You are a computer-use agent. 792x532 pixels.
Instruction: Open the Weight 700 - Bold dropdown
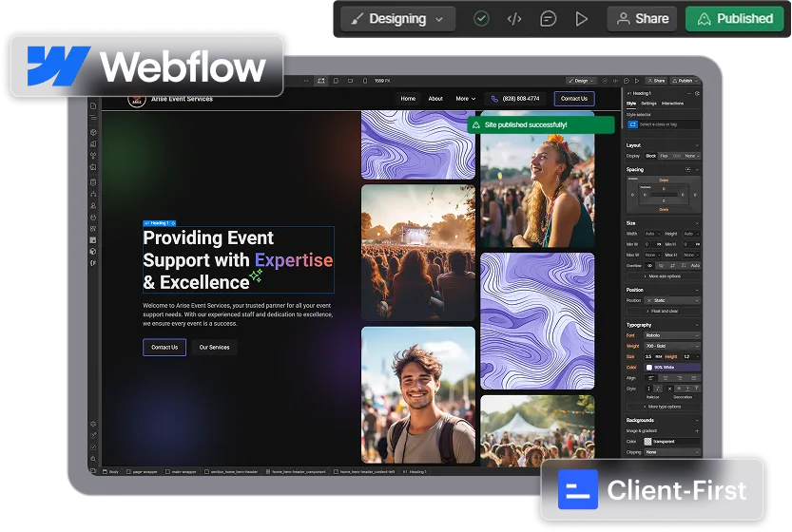pyautogui.click(x=673, y=346)
